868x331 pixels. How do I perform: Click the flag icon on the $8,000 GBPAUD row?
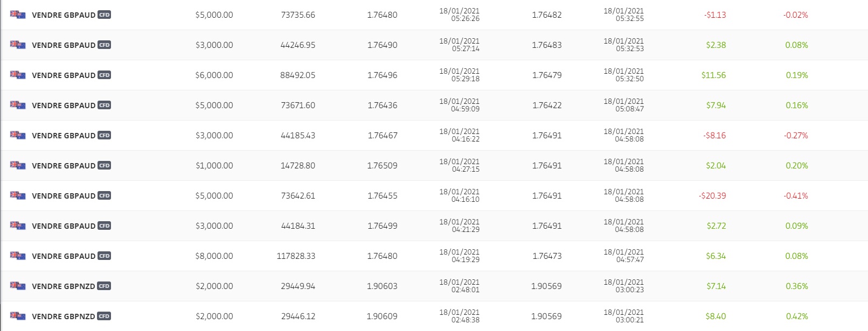coord(18,256)
